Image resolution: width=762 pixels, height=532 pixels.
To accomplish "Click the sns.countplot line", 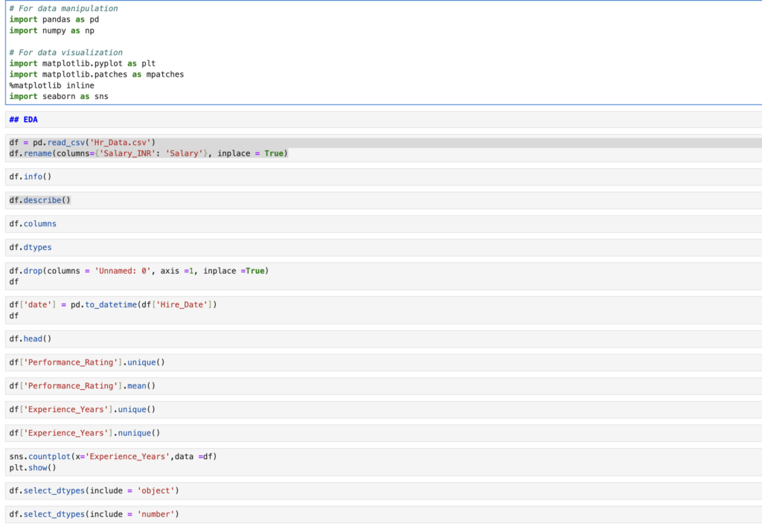I will coord(113,456).
